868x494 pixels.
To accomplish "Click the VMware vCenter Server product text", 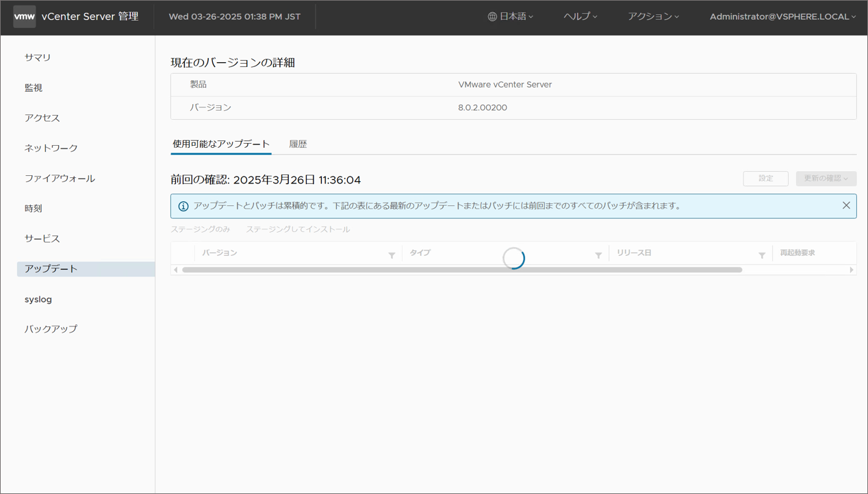I will [x=505, y=84].
